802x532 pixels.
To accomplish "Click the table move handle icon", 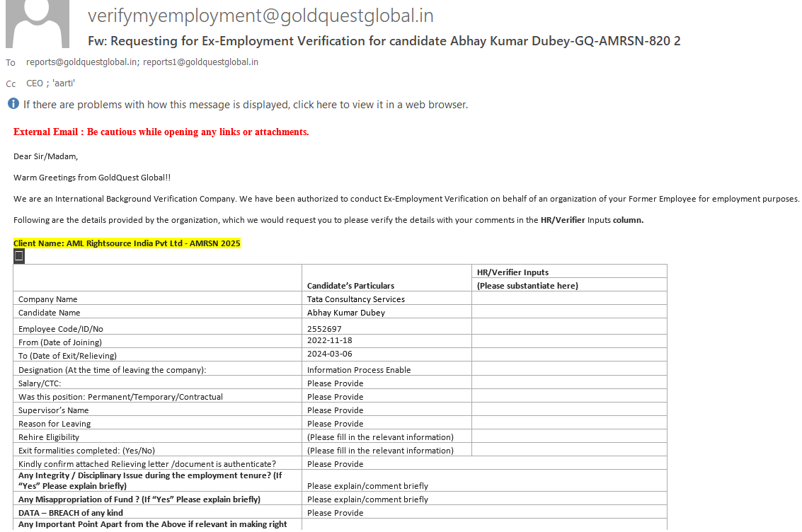I will pos(19,256).
